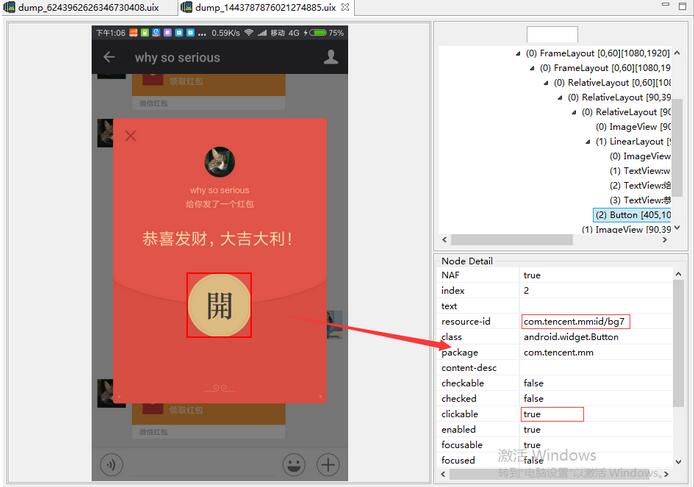Select the focusable property row

(x=555, y=444)
